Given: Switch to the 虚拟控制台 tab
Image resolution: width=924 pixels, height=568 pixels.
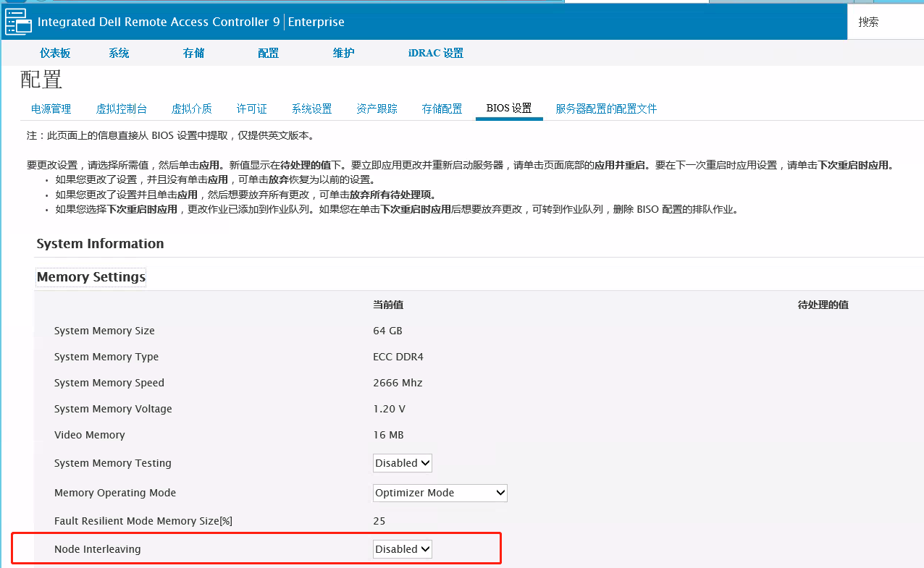Looking at the screenshot, I should tap(122, 109).
